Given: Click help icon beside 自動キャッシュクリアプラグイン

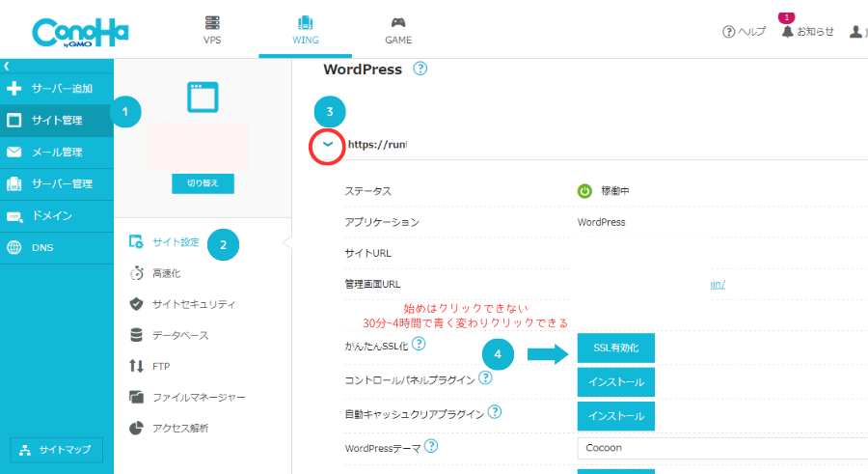Looking at the screenshot, I should 495,412.
